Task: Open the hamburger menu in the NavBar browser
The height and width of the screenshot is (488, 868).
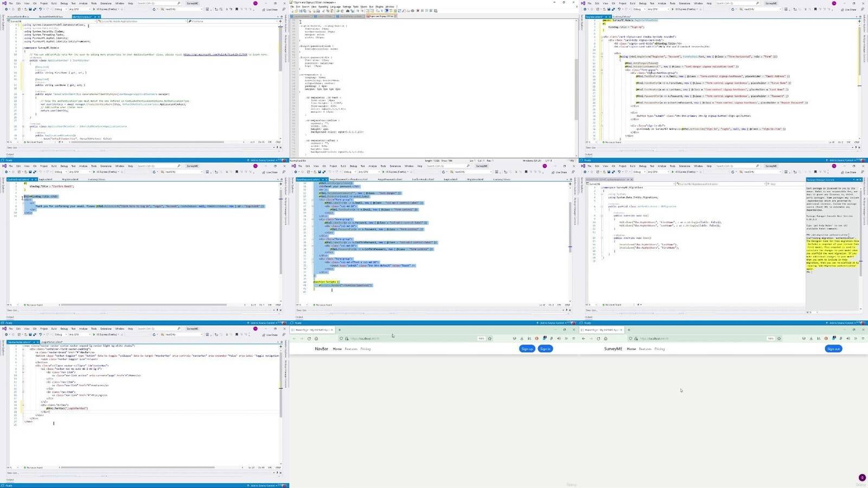Action: [573, 338]
